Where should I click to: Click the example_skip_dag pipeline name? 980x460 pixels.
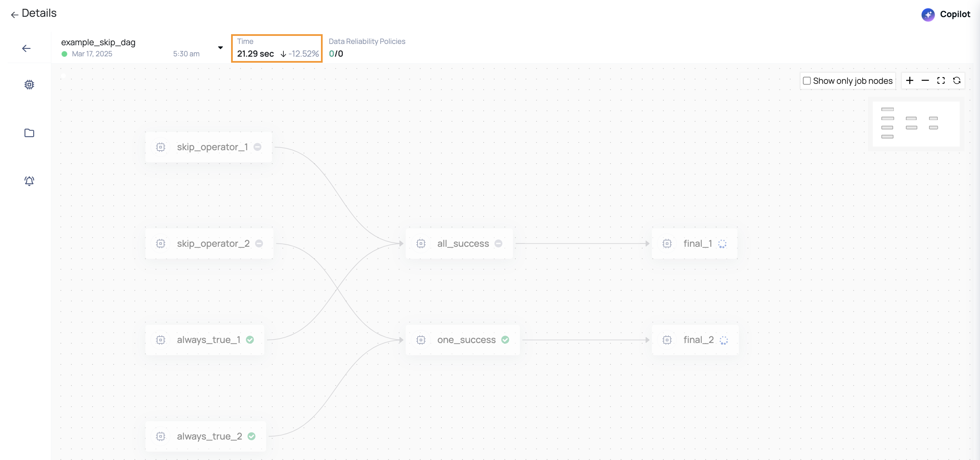tap(98, 42)
